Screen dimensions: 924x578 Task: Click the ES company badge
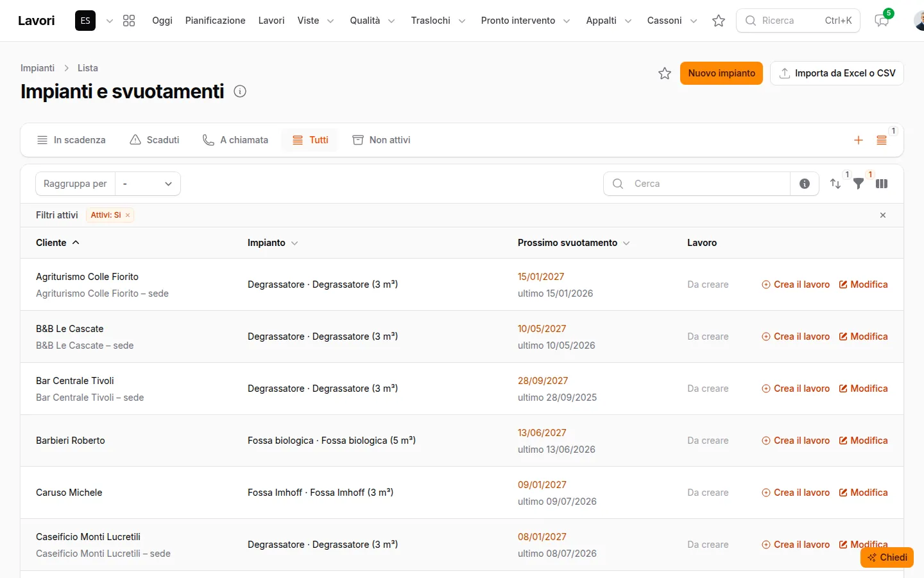[x=85, y=21]
